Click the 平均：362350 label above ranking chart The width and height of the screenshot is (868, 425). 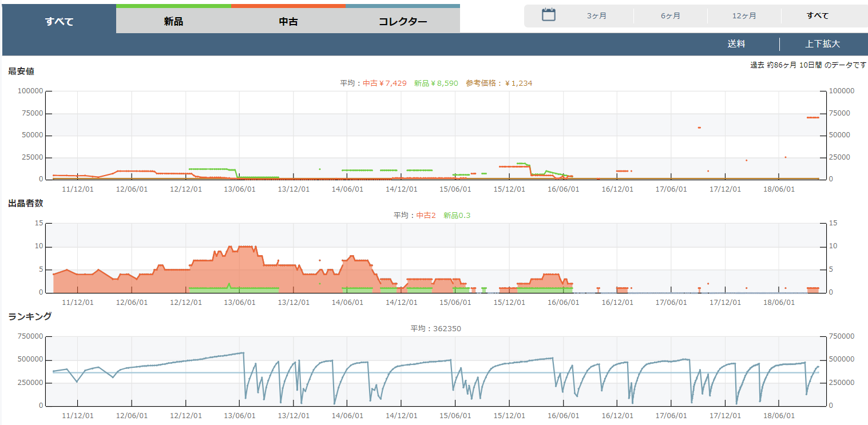(435, 329)
